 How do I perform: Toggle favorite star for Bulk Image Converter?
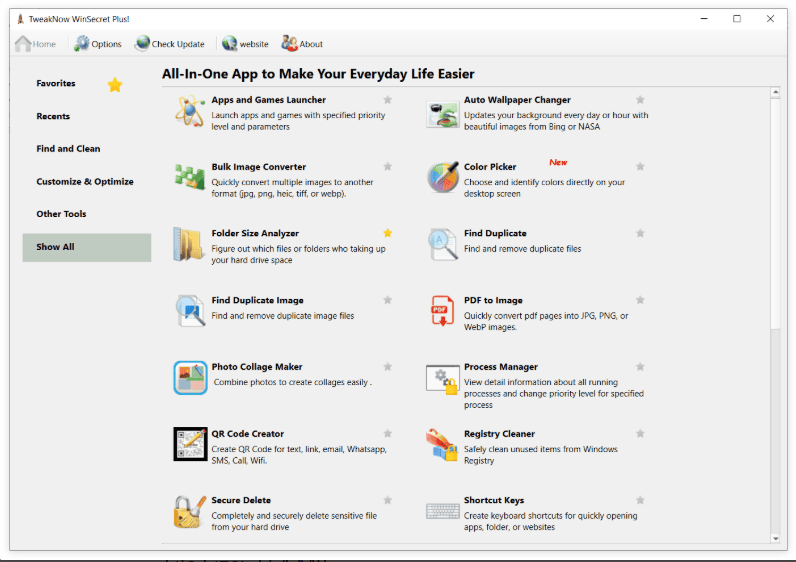point(388,167)
